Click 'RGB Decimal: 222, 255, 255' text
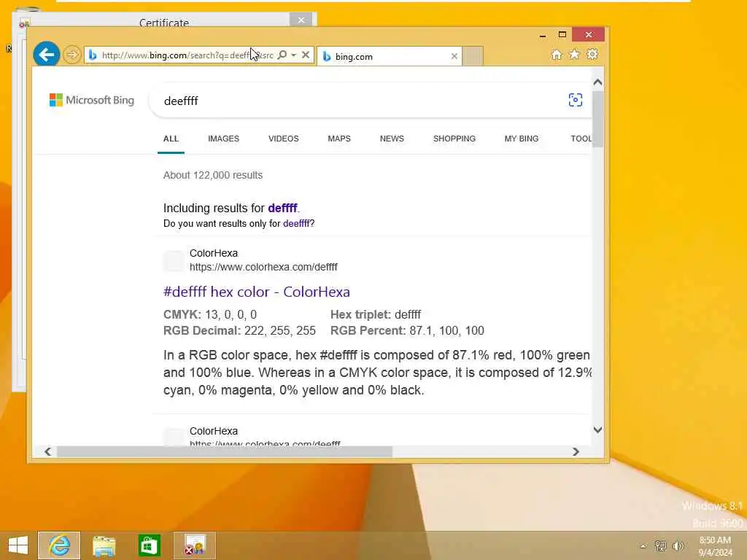Screen dimensions: 747x560 (239, 330)
